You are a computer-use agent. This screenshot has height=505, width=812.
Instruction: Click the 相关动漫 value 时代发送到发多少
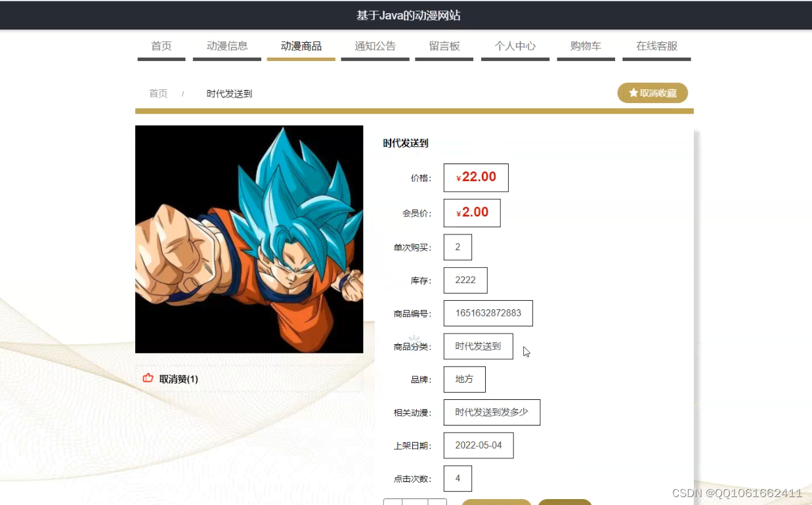tap(492, 412)
